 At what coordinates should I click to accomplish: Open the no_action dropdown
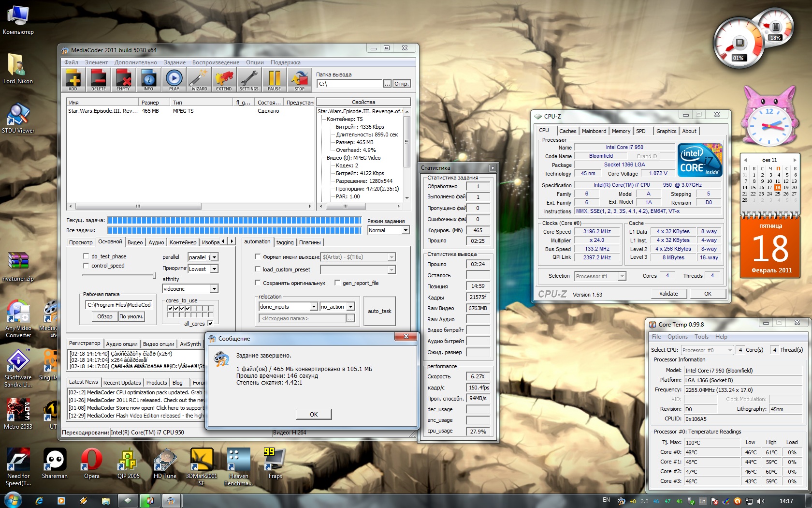[337, 307]
